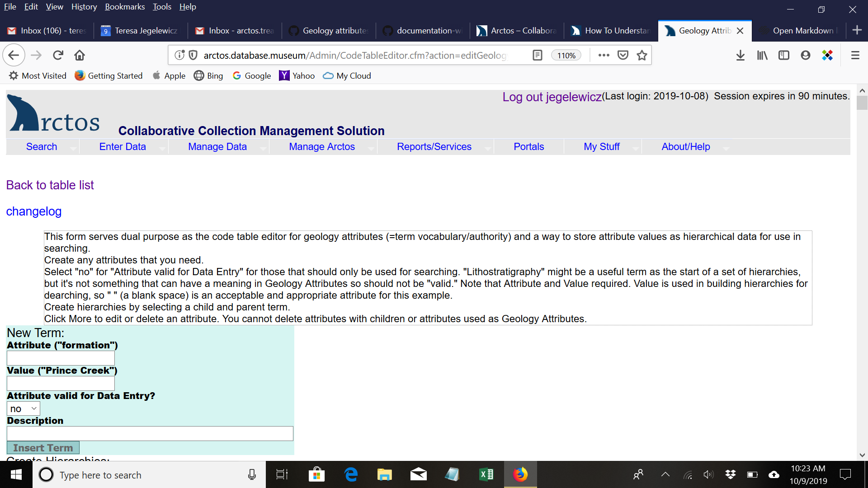Screen dimensions: 868x488
Task: Toggle reader view icon in address bar
Action: (x=537, y=55)
